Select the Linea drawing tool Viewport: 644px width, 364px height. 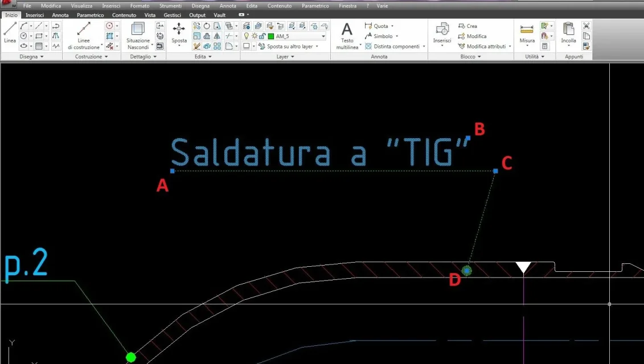coord(10,32)
